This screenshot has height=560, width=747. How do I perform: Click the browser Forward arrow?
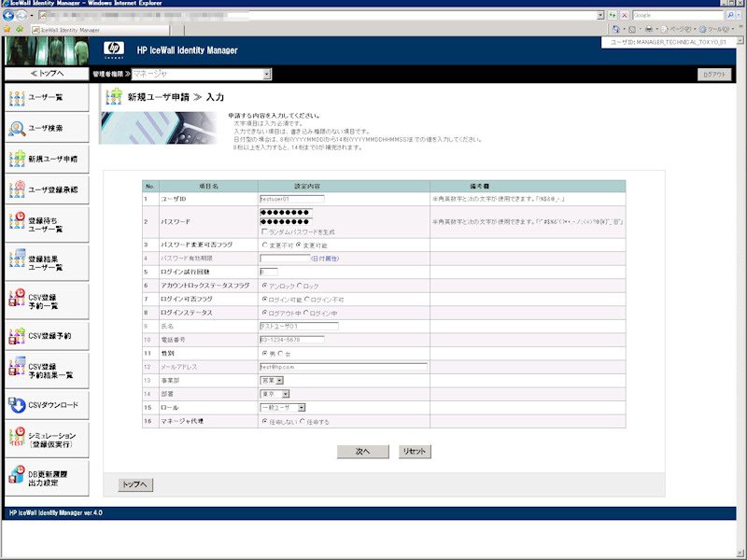coord(21,15)
